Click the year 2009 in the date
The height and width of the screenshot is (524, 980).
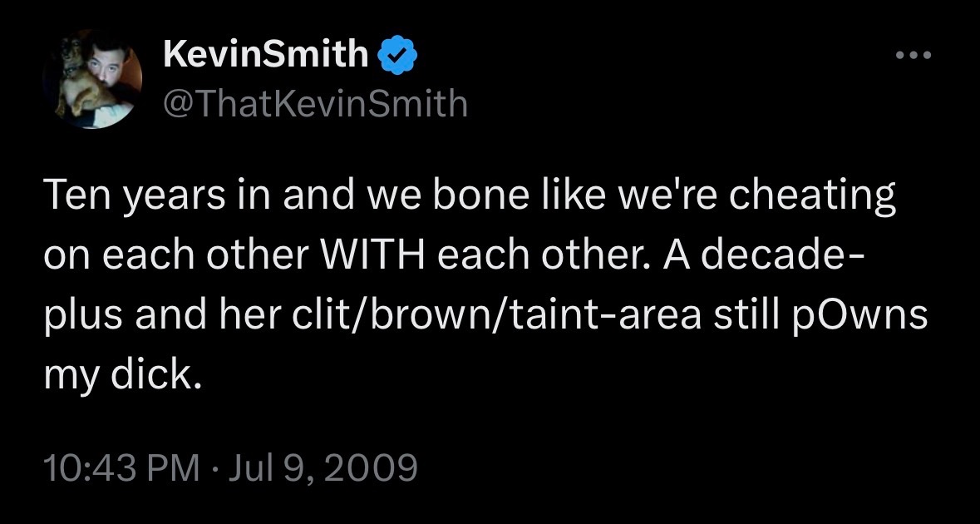click(x=376, y=468)
